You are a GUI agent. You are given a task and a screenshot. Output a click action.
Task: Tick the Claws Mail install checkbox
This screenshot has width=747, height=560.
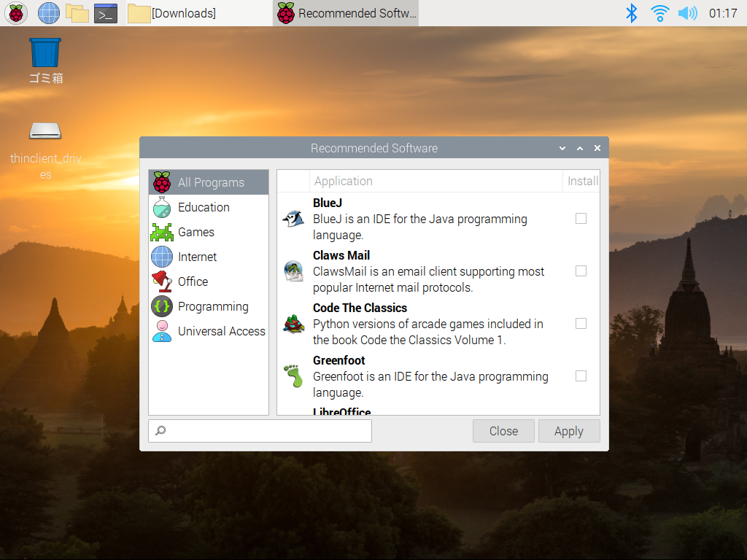tap(581, 271)
